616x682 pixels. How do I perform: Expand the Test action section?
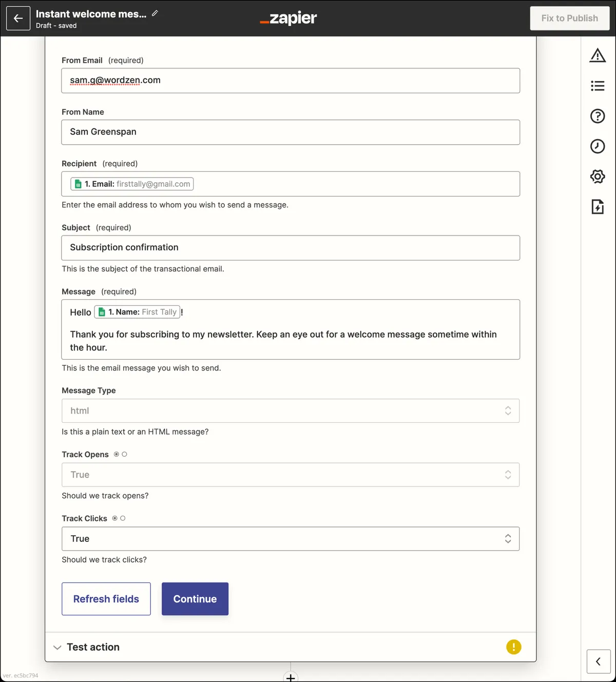coord(291,647)
